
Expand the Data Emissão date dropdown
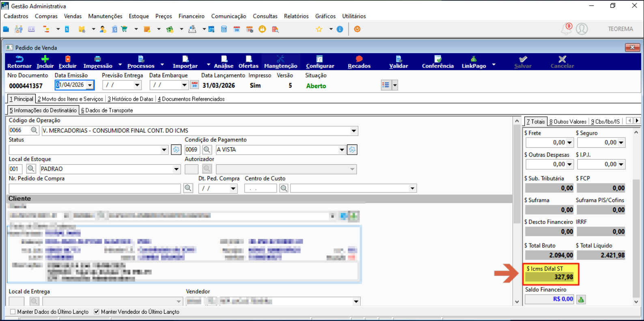tap(90, 85)
